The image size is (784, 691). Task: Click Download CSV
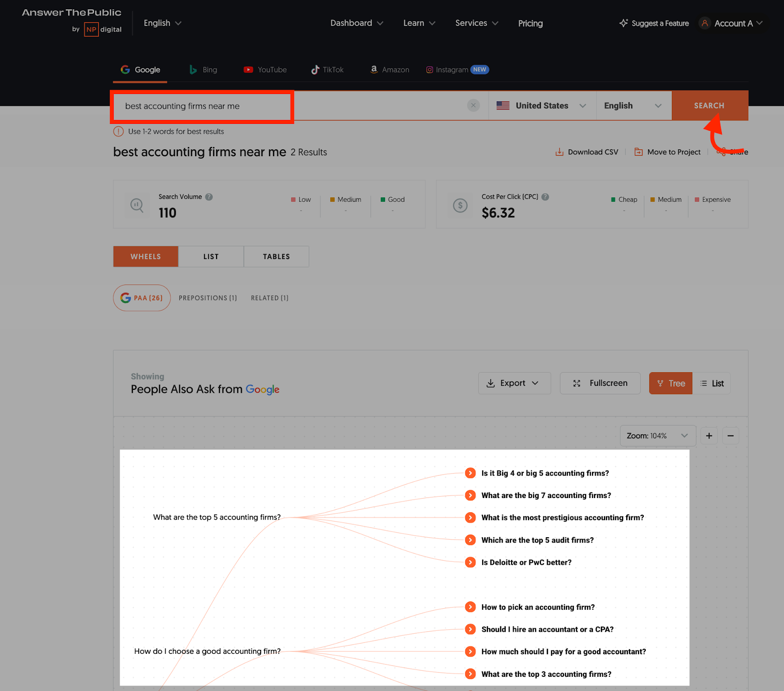click(x=587, y=152)
